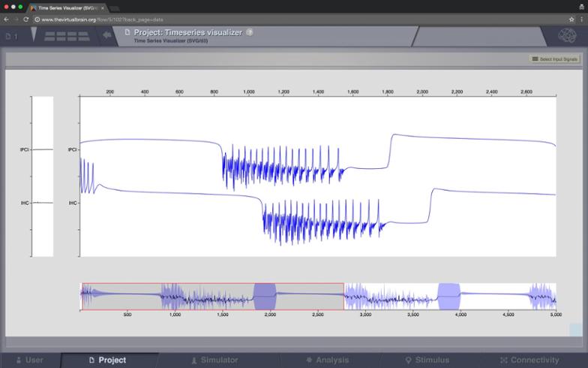Select the Project tab
This screenshot has height=368, width=588.
pyautogui.click(x=107, y=360)
